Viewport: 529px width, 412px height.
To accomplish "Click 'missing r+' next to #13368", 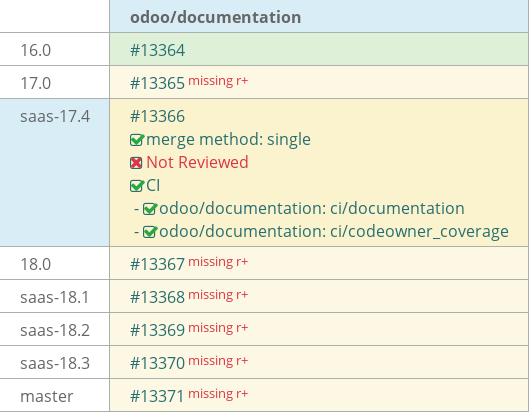I will 218,295.
